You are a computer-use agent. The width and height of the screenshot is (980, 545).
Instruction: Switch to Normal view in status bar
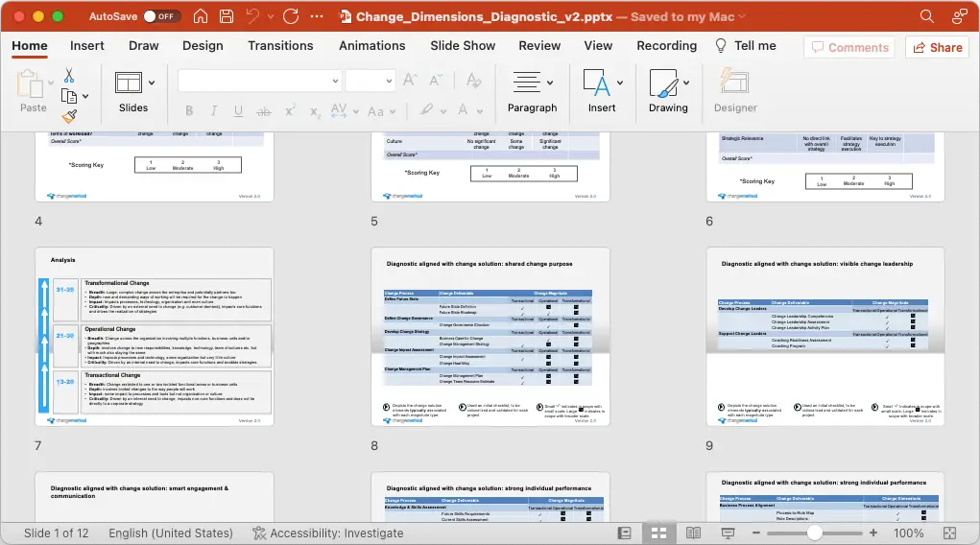coord(624,533)
